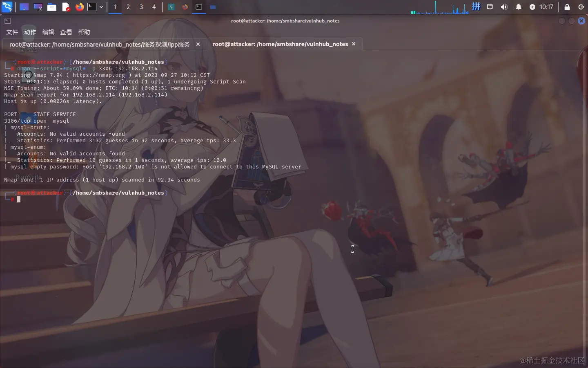Click the terminal window menu icon in title bar
Image resolution: width=588 pixels, height=368 pixels.
pyautogui.click(x=8, y=21)
